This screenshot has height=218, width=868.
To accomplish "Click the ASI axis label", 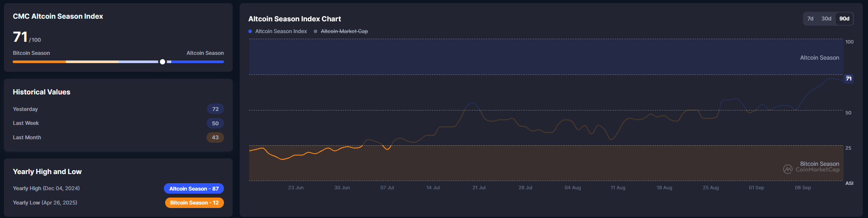I will pyautogui.click(x=849, y=183).
